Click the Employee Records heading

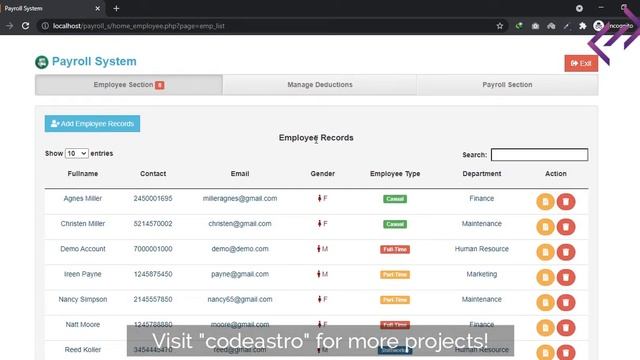316,138
